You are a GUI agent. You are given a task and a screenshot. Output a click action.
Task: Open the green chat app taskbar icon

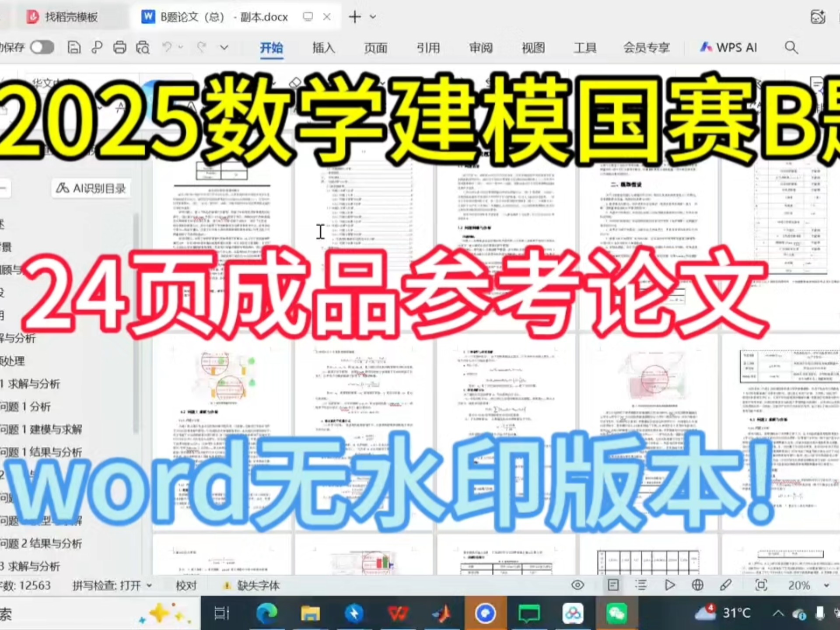click(x=529, y=613)
